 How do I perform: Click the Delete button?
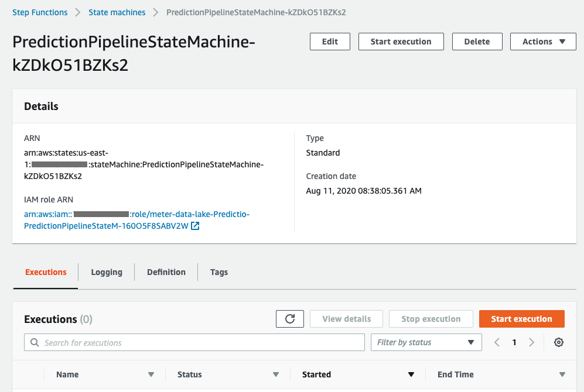tap(477, 42)
